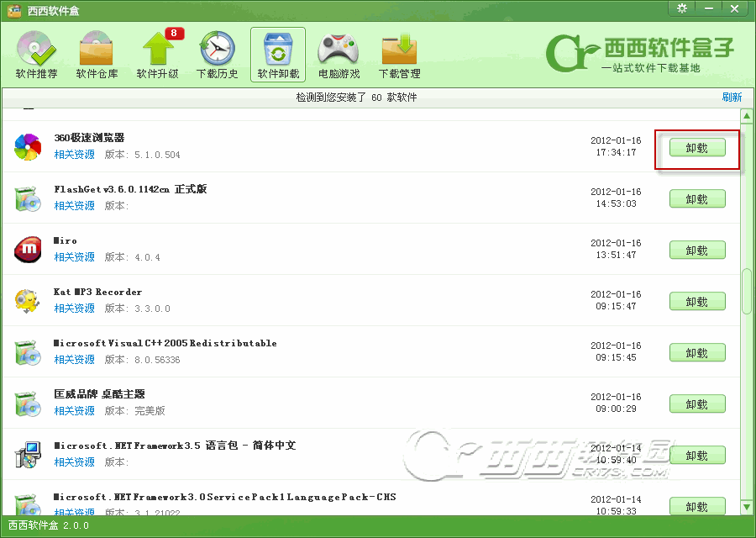
Task: Open settings gear in title bar
Action: click(x=682, y=8)
